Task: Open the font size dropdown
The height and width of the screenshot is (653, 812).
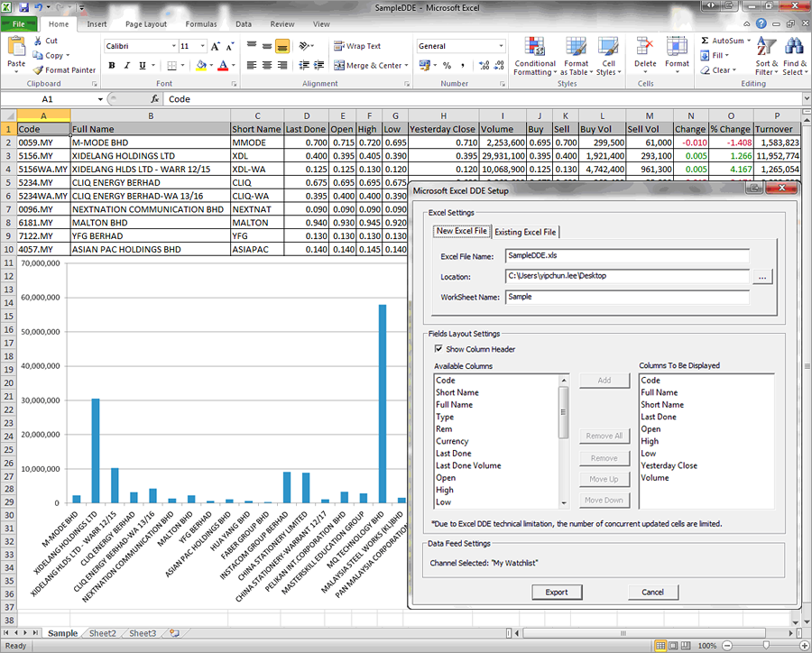Action: (202, 46)
